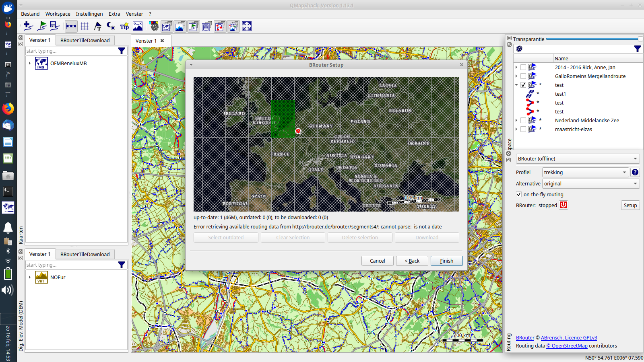This screenshot has width=644, height=362.
Task: Expand the '2014 - 2016 Rick, Anne, Jan' tree node
Action: coord(516,67)
